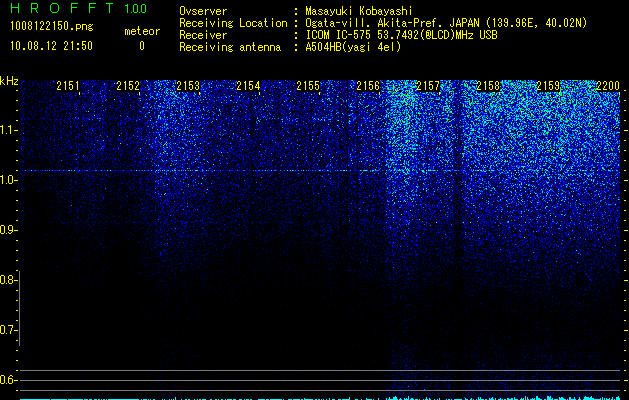
Task: Click the HROFFT title text
Action: [62, 8]
